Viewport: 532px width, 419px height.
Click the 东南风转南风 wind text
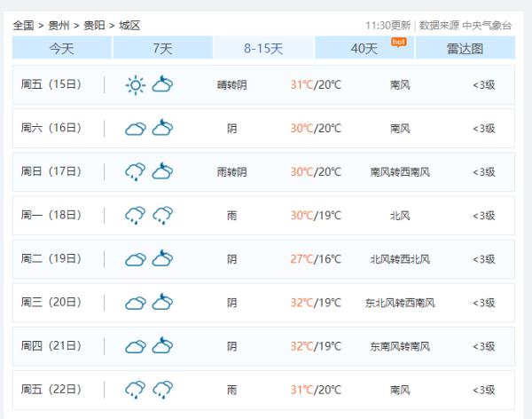click(401, 346)
